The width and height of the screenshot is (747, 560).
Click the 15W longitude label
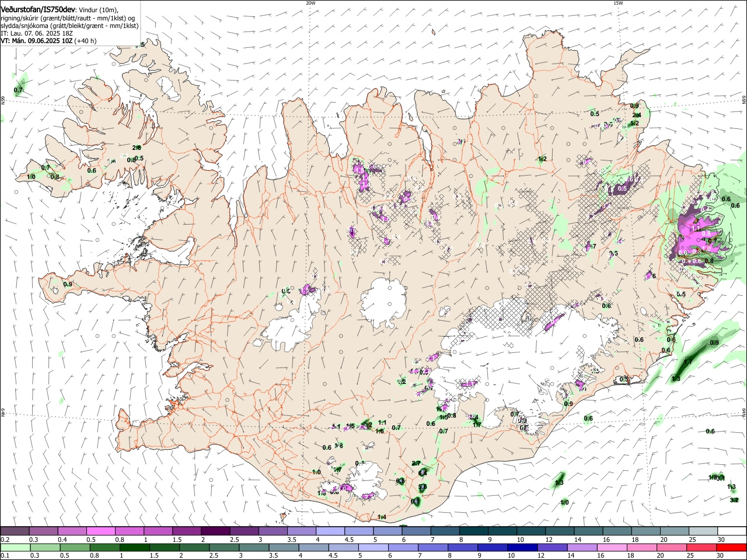(x=618, y=3)
